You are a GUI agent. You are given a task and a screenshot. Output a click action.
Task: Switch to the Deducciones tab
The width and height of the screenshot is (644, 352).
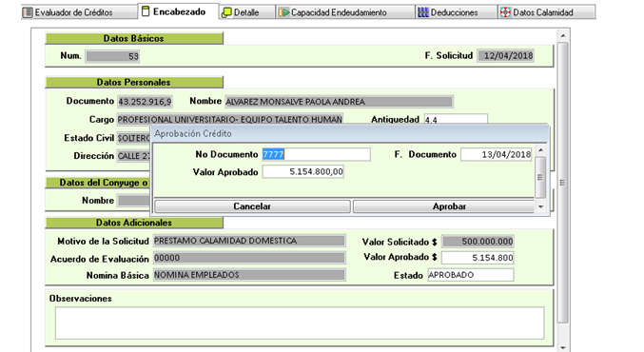pyautogui.click(x=456, y=12)
